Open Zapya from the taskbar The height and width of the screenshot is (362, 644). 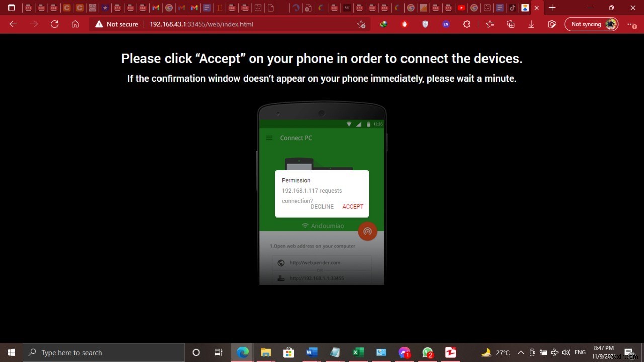pyautogui.click(x=450, y=352)
